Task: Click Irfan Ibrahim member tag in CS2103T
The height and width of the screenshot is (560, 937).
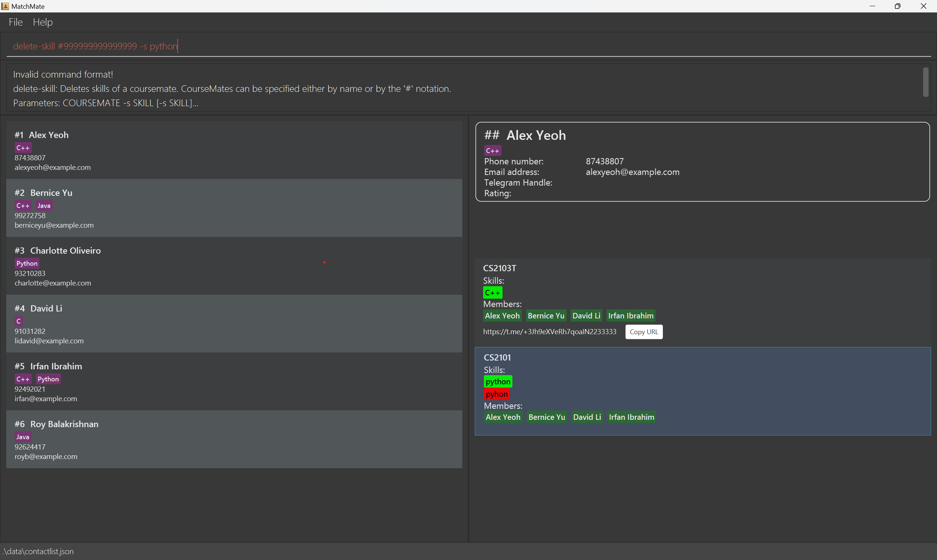Action: click(x=630, y=316)
